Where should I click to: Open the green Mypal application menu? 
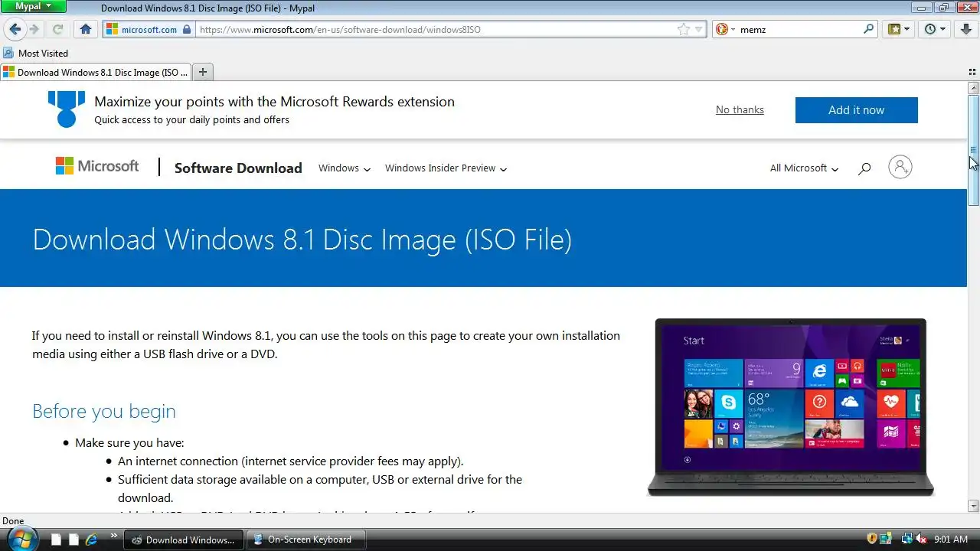(x=34, y=6)
